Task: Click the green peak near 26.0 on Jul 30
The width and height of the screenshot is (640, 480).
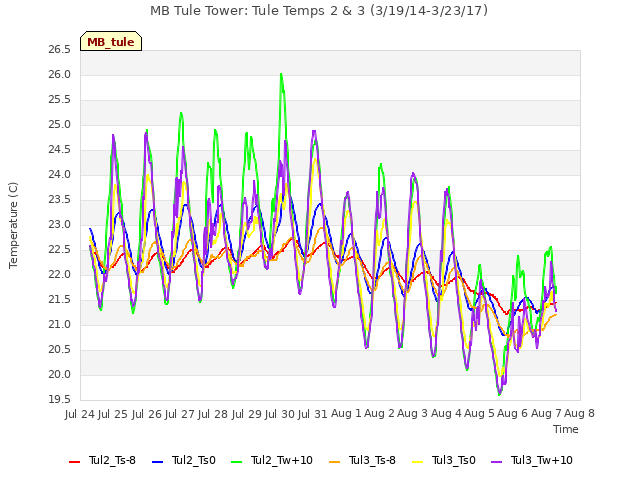Action: tap(281, 74)
